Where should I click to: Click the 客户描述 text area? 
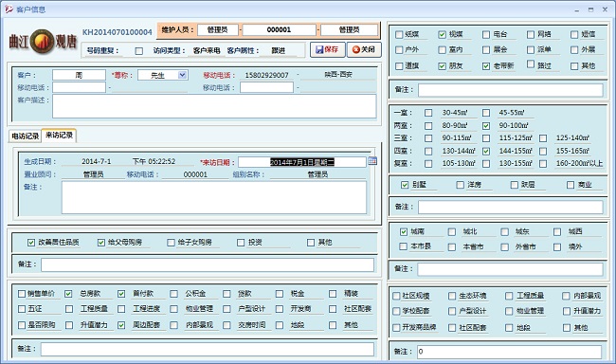tap(214, 106)
